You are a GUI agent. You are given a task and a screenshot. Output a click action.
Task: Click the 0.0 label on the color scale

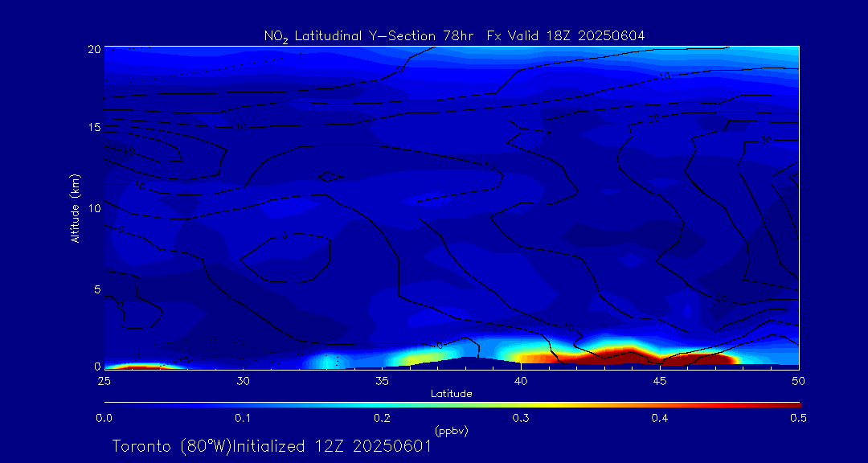tap(104, 418)
